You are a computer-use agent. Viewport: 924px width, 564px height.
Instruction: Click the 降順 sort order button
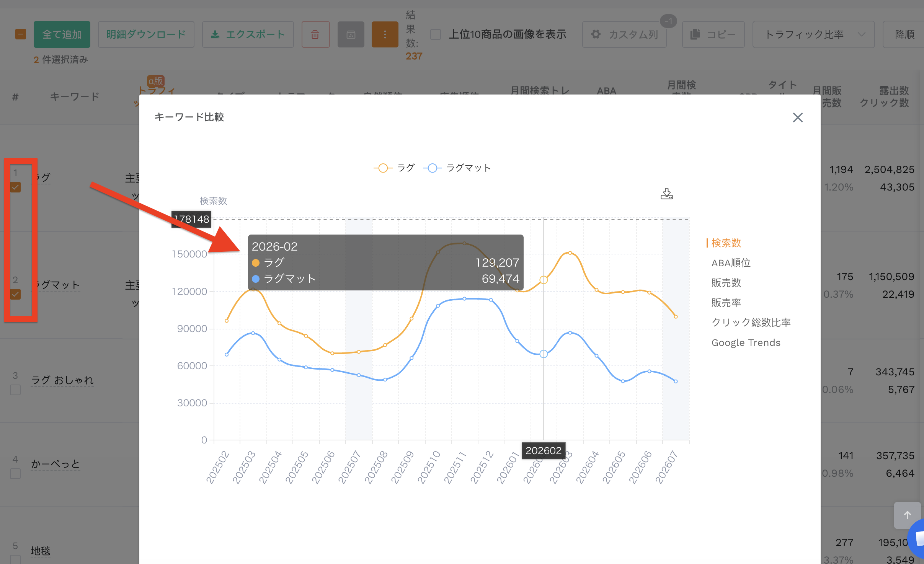[x=904, y=34]
